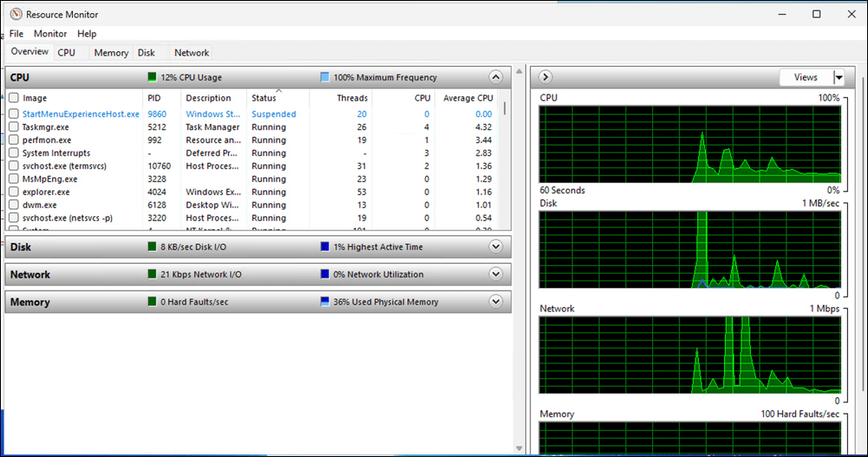Click the blue Highest Active Time indicator square
This screenshot has width=868, height=457.
click(x=325, y=247)
